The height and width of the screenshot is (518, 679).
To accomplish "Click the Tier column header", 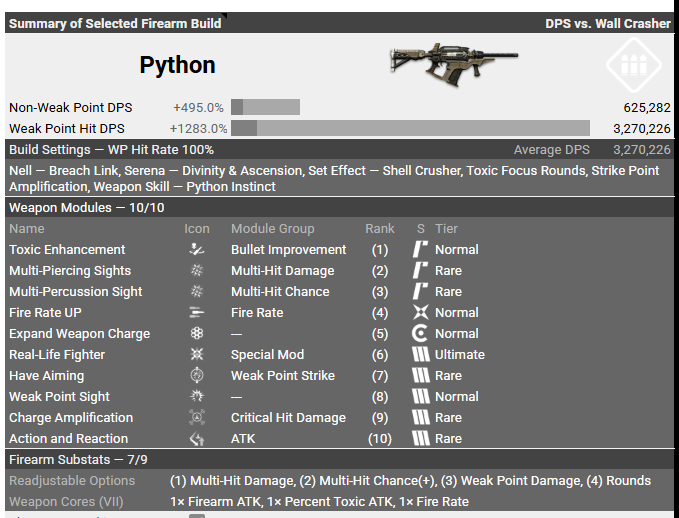I will [446, 229].
